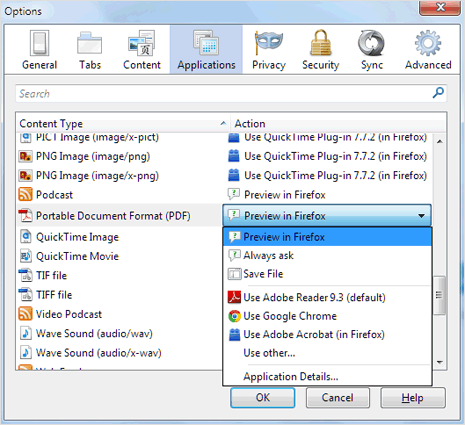The width and height of the screenshot is (465, 425).
Task: Click the Podcast action preview icon
Action: pyautogui.click(x=234, y=194)
